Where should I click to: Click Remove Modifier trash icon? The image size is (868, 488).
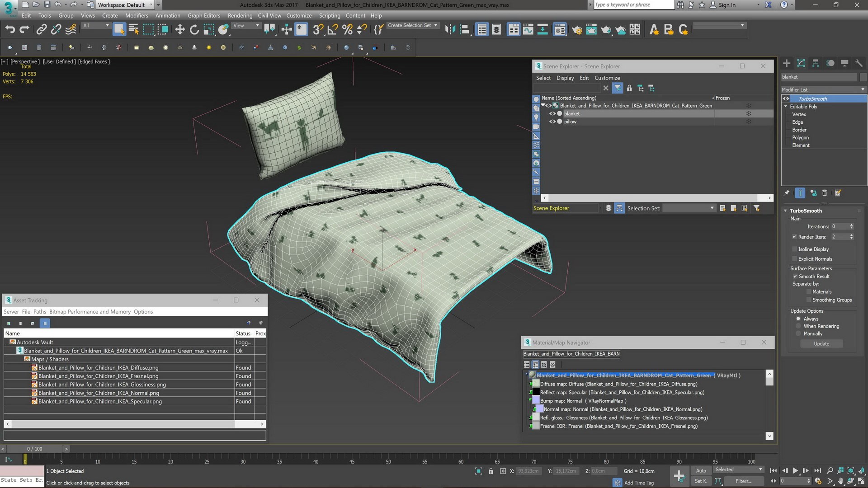825,193
